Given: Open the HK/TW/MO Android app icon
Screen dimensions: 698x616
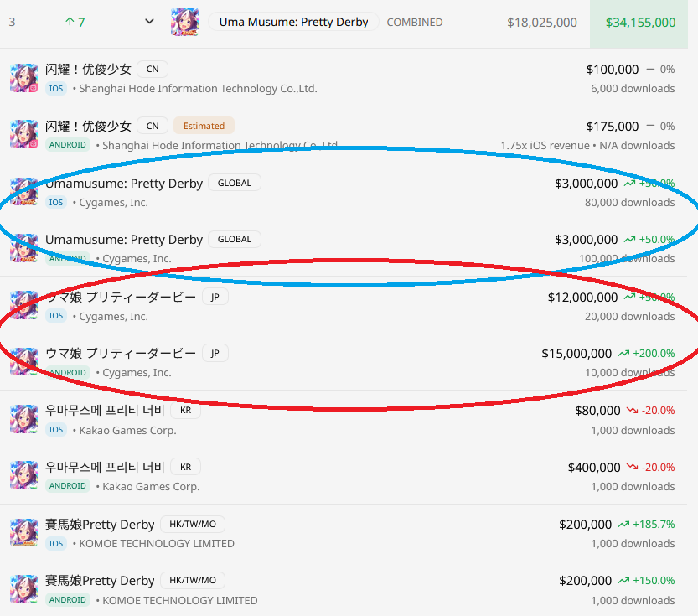Looking at the screenshot, I should pyautogui.click(x=24, y=589).
